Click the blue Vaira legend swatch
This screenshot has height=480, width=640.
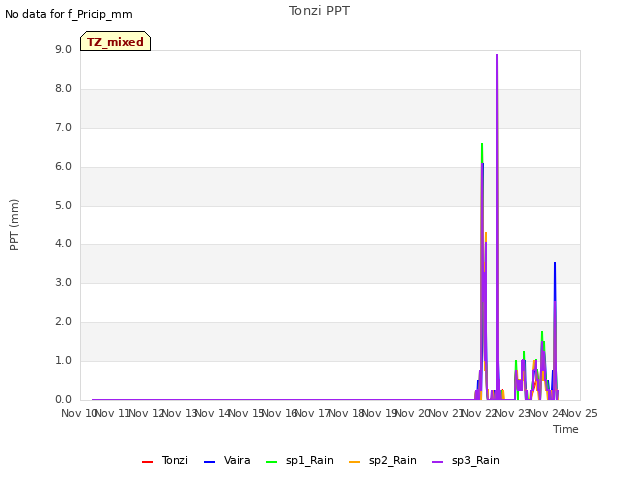pos(209,462)
